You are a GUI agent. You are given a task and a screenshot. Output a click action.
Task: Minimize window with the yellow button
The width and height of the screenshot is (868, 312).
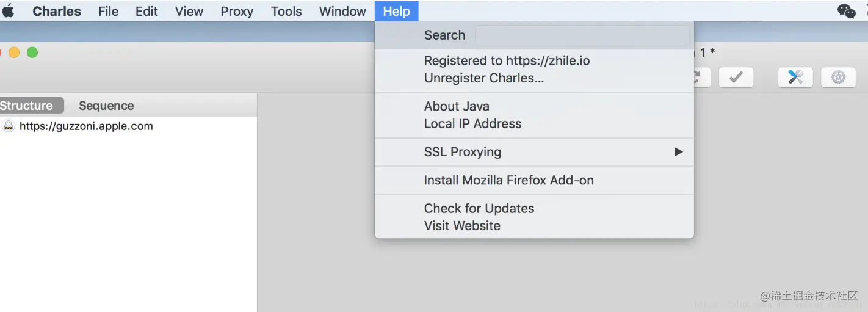click(x=14, y=53)
